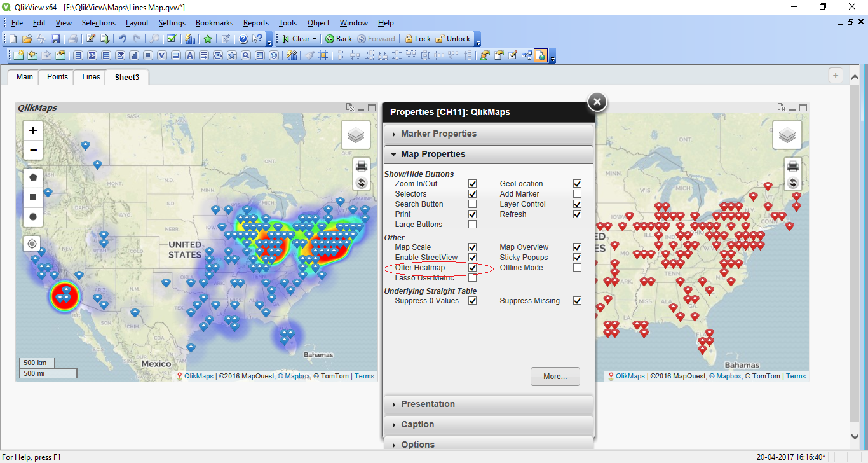Open the Clear dropdown arrow in toolbar
868x463 pixels.
click(x=315, y=39)
